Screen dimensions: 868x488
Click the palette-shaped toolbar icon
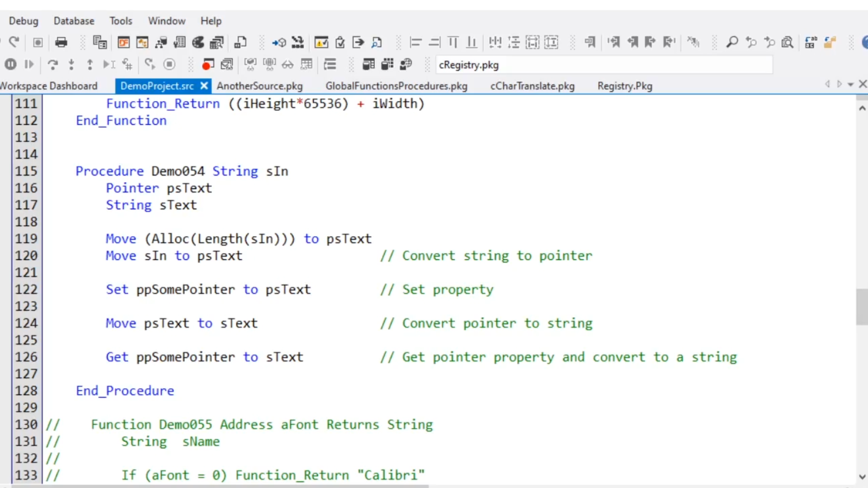(x=198, y=42)
